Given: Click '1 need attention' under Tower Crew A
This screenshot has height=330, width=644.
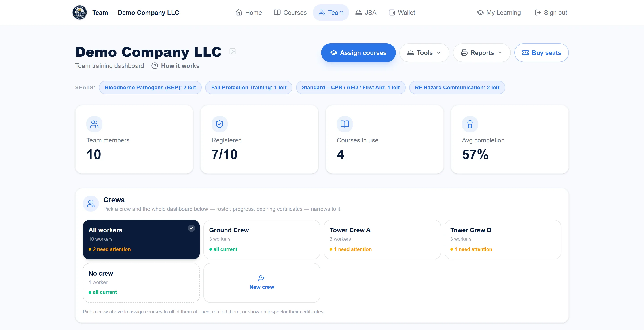Looking at the screenshot, I should (x=353, y=249).
